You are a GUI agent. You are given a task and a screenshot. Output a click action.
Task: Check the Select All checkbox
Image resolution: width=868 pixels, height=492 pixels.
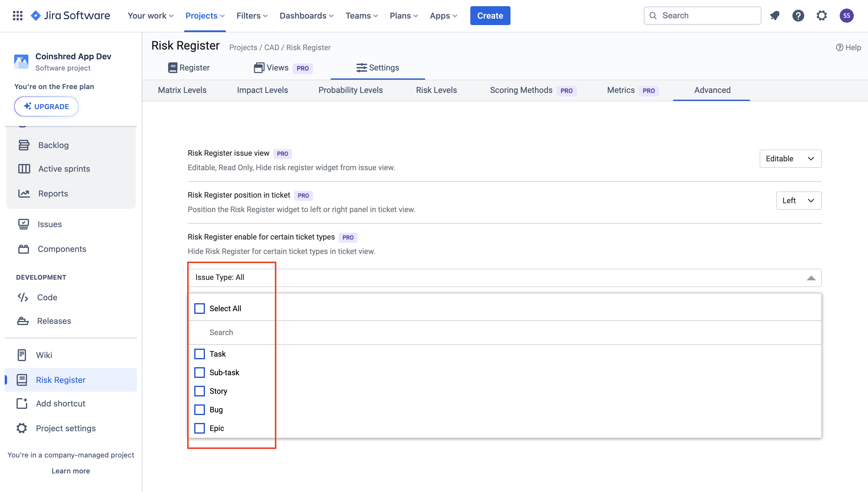pos(200,308)
